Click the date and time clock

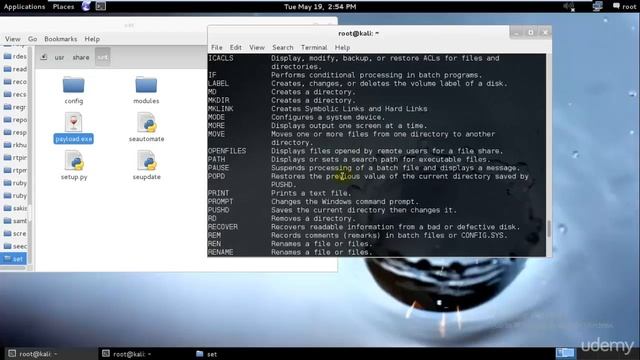(x=320, y=7)
